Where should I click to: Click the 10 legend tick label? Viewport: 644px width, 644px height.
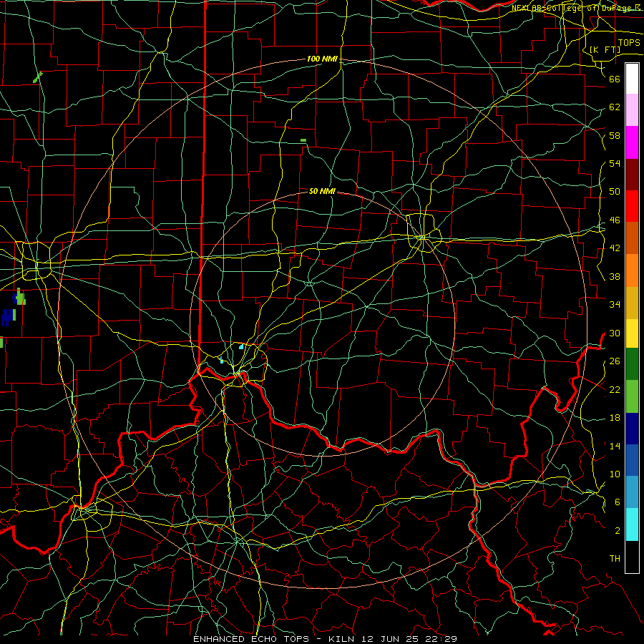[x=615, y=474]
